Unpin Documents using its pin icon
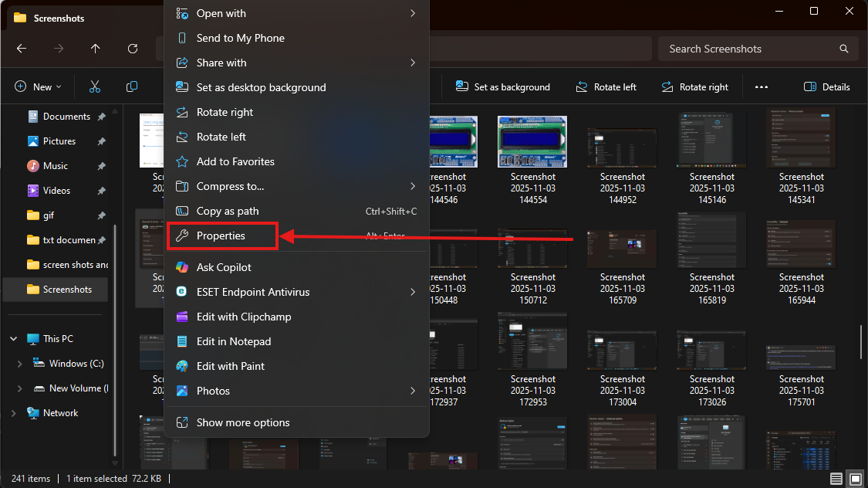This screenshot has width=868, height=488. click(101, 117)
